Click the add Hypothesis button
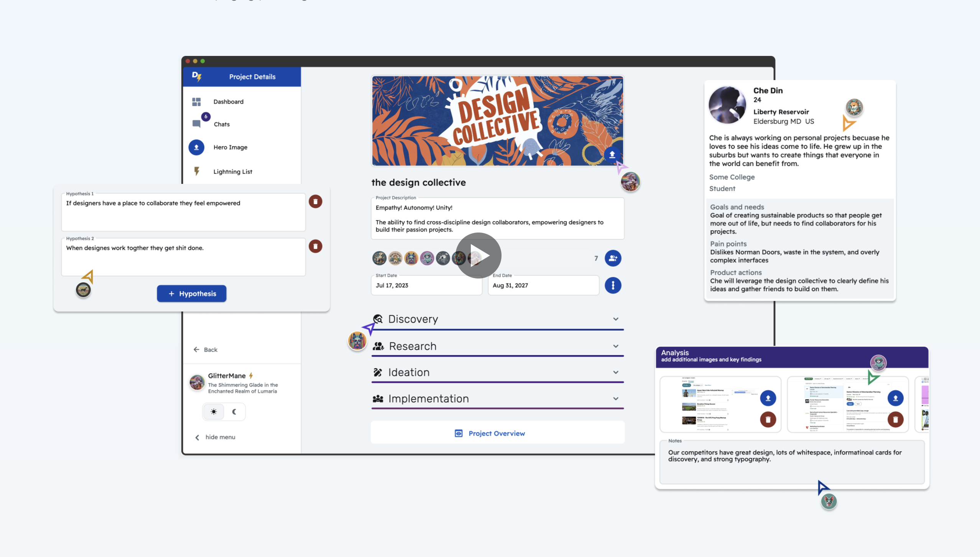 [191, 293]
